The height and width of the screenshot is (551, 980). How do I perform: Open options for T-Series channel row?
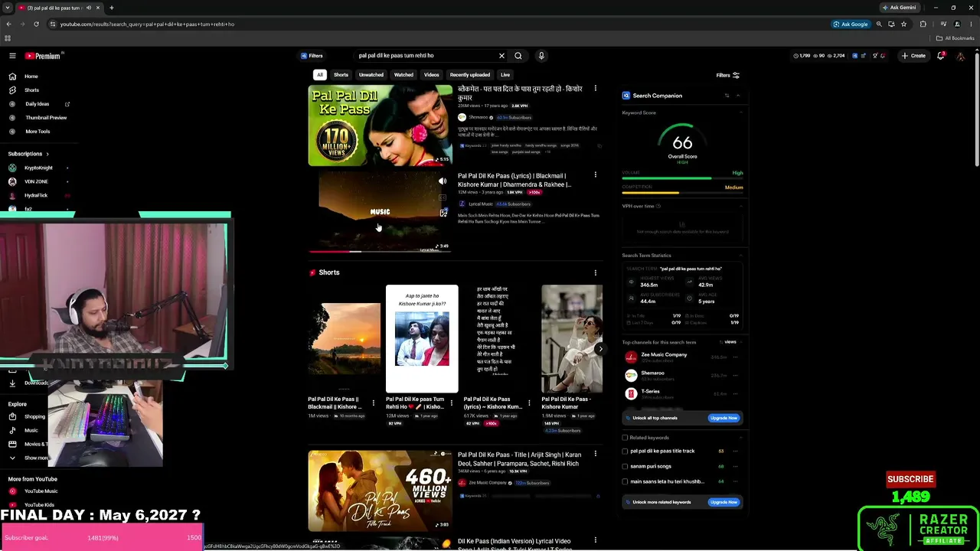pyautogui.click(x=736, y=393)
